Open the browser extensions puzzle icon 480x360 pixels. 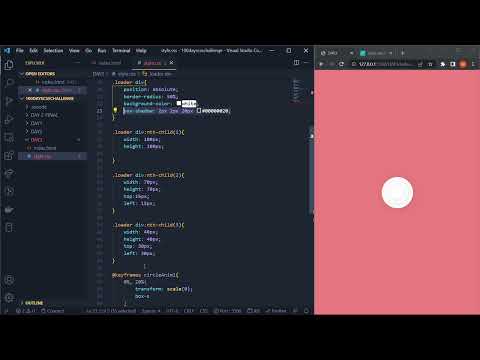coord(443,64)
